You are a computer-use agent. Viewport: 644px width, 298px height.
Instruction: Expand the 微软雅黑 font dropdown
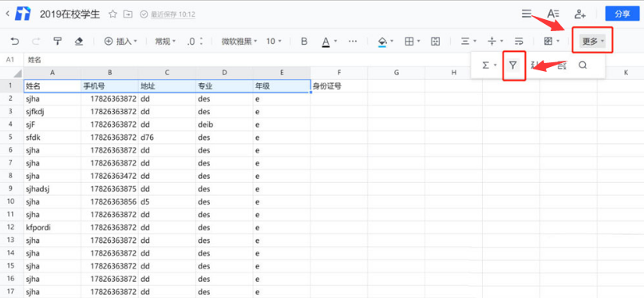tap(239, 41)
